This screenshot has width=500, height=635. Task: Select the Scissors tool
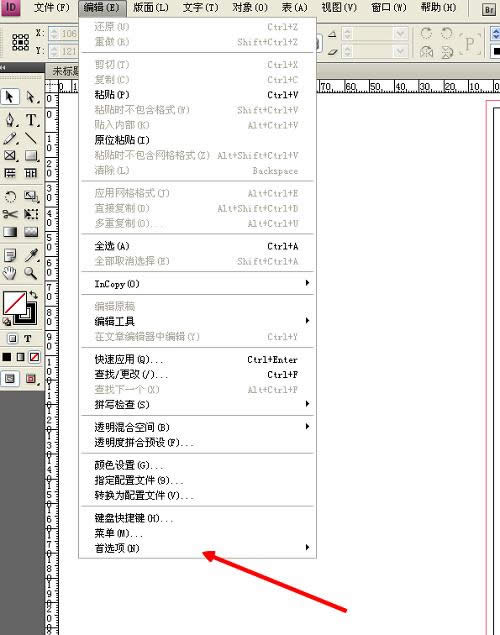pyautogui.click(x=10, y=214)
